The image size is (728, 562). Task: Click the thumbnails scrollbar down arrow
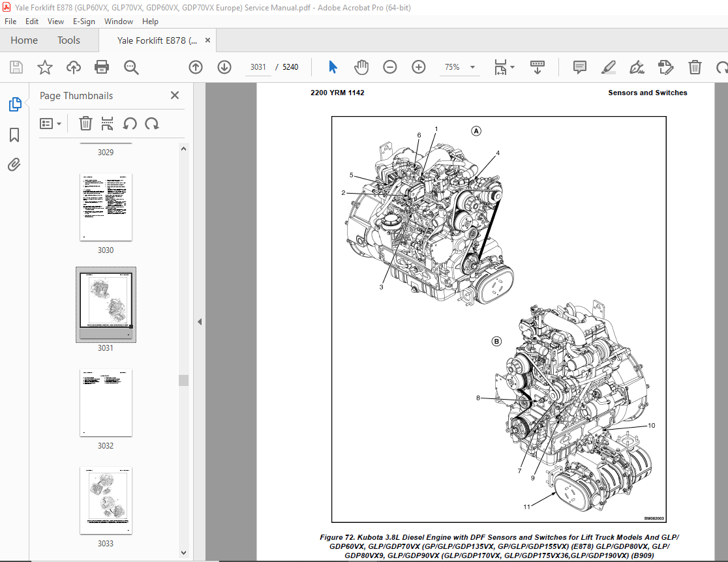(183, 553)
